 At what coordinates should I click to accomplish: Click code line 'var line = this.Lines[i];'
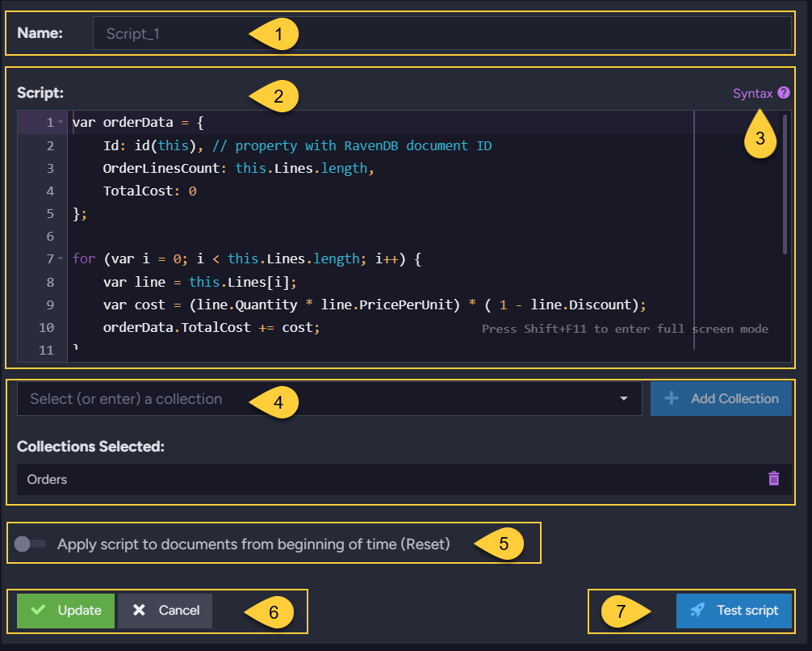tap(200, 282)
